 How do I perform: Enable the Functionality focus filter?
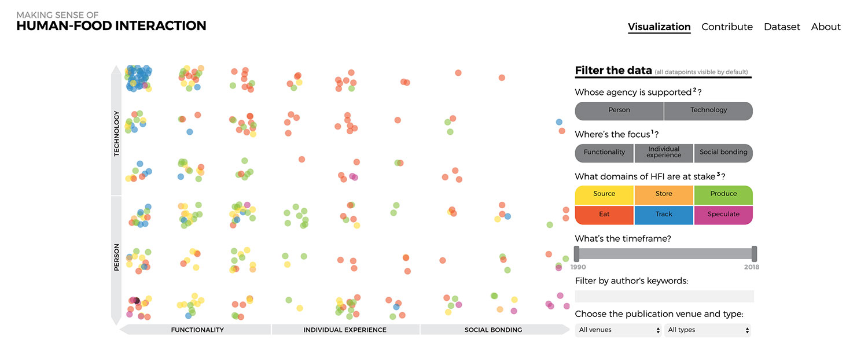point(604,153)
